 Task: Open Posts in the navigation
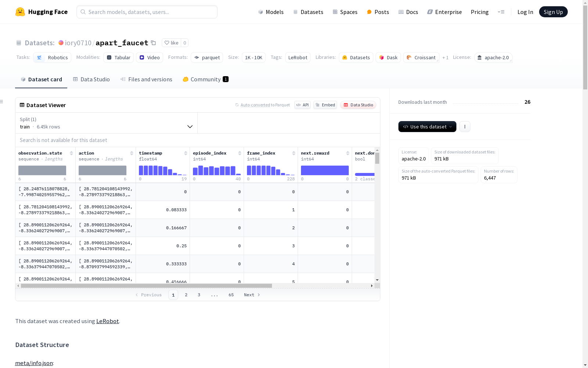(378, 12)
